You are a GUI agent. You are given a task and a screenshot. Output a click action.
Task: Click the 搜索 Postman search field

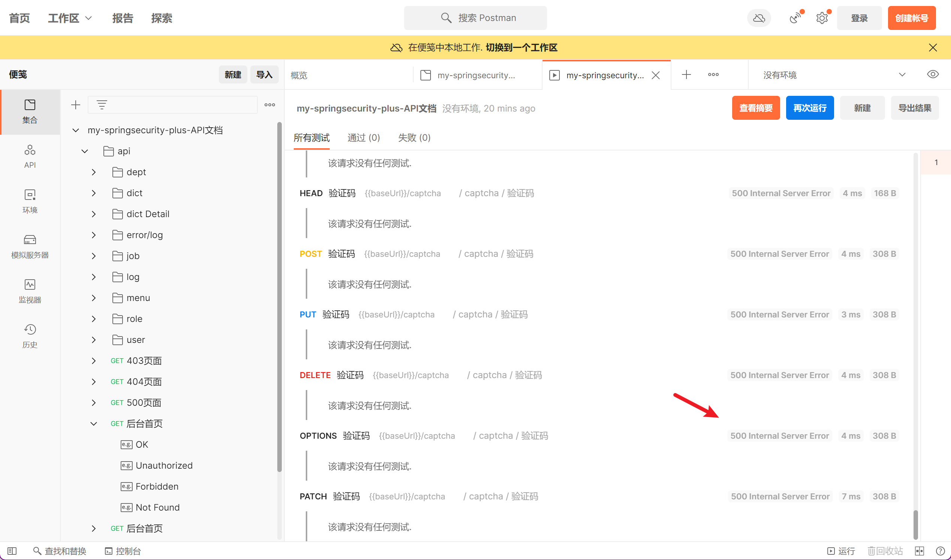click(475, 18)
